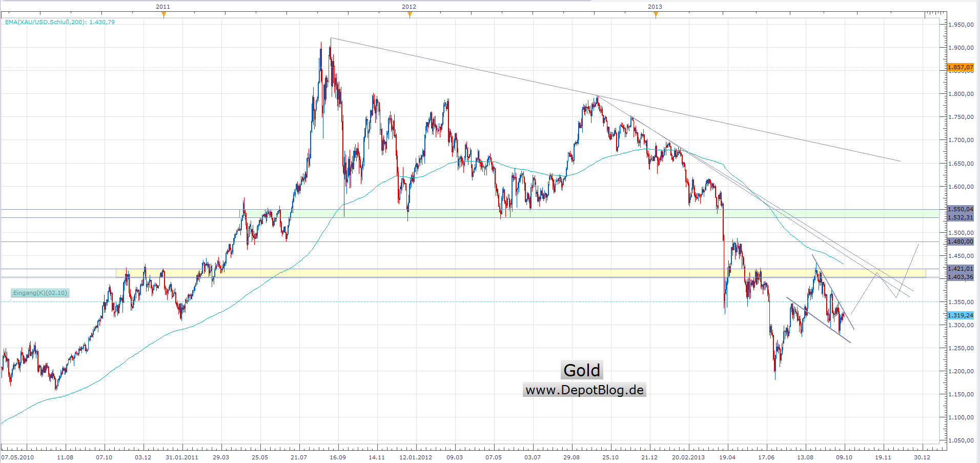Click the 1.532,31 horizontal line price label

tap(960, 217)
